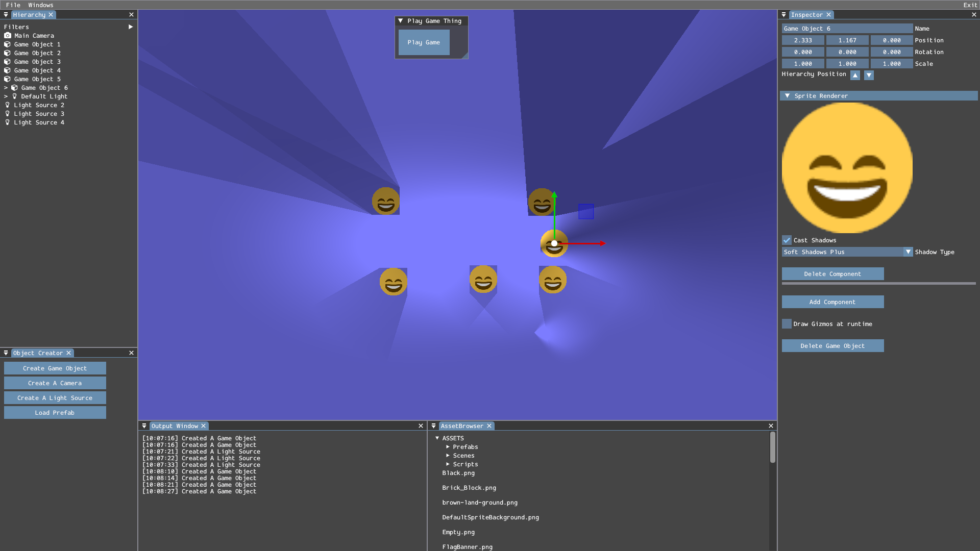
Task: Select the bottom-left emoji sprite in scene
Action: [x=394, y=282]
